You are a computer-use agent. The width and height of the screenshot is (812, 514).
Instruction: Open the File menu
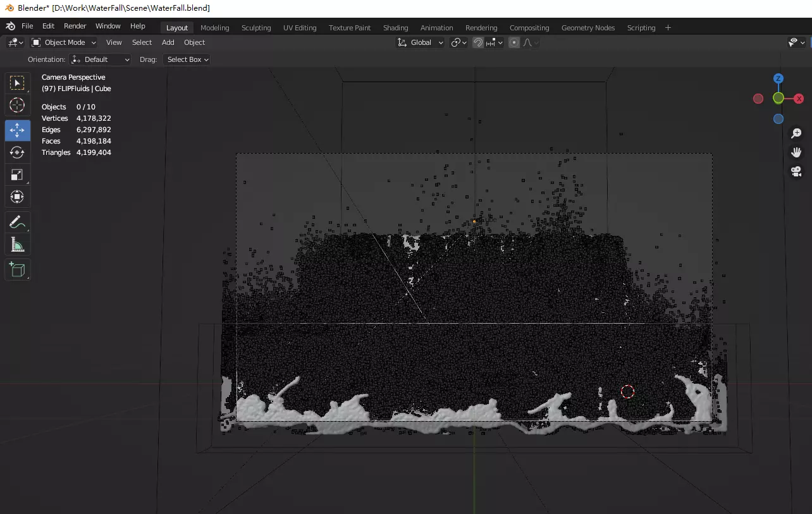pos(27,26)
